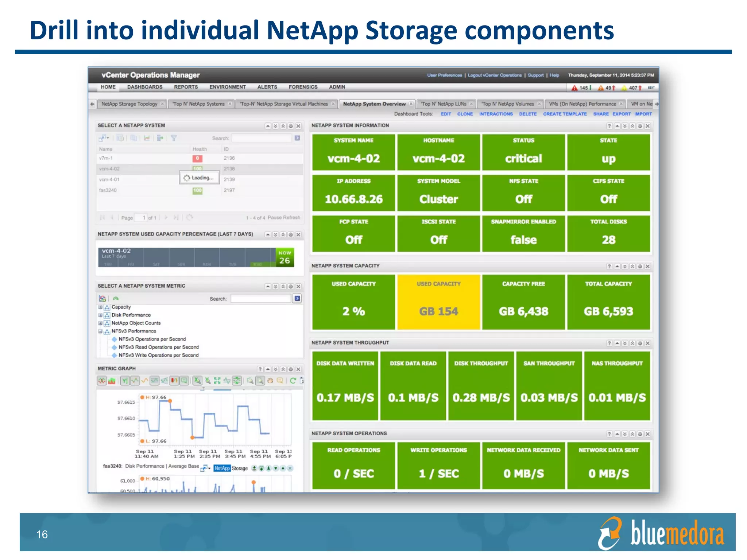
Task: Collapse the NetApp System Throughput panel
Action: [x=617, y=343]
